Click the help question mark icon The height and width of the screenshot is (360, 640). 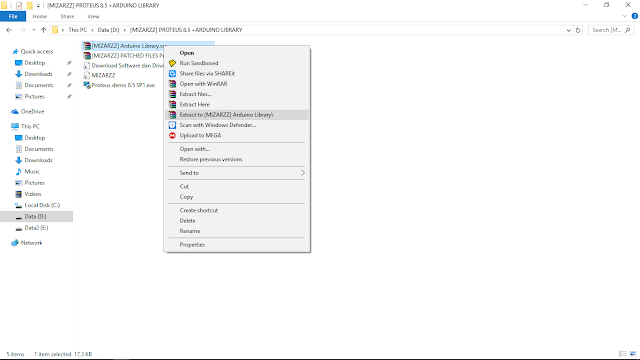634,16
